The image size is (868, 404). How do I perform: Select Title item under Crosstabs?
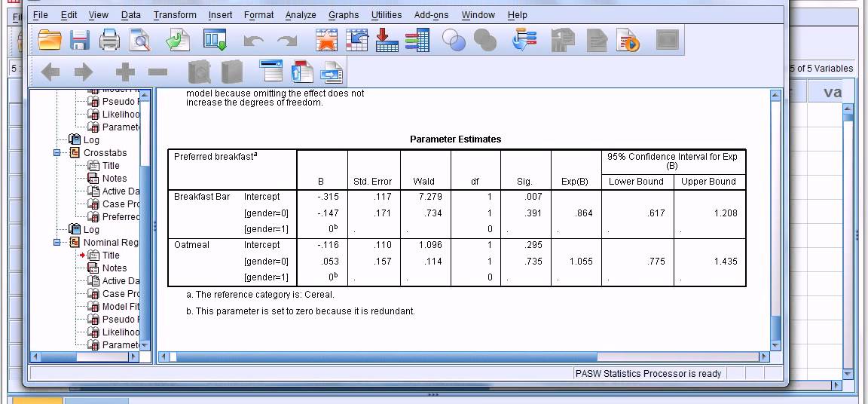coord(111,166)
